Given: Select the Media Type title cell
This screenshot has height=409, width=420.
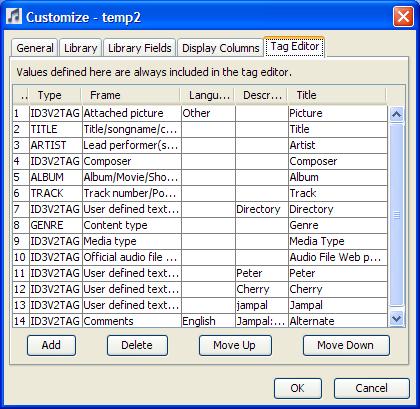Looking at the screenshot, I should (x=338, y=241).
